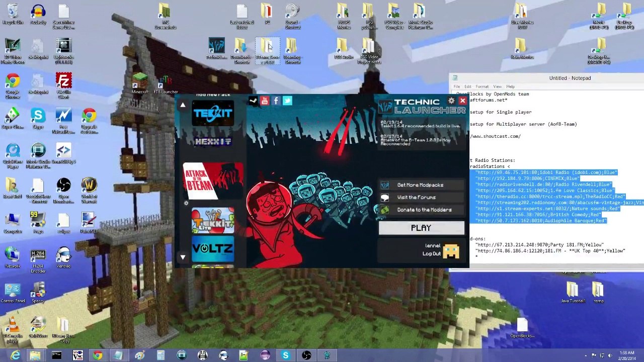Click the CINEMIX station line in Notepad
This screenshot has height=362, width=644.
(527, 178)
